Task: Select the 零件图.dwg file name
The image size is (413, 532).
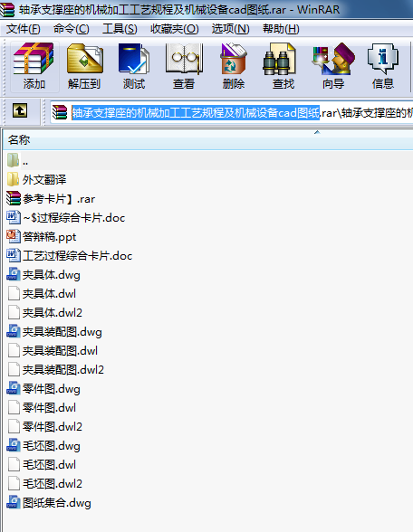Action: 52,388
